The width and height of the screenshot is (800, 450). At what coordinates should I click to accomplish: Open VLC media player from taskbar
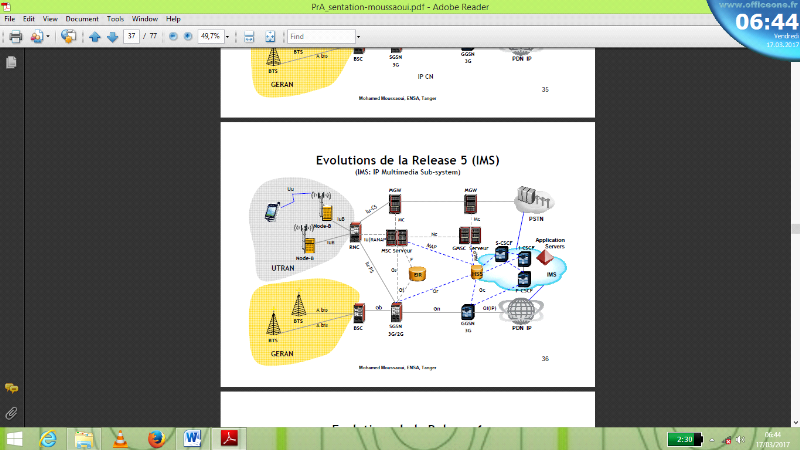[x=120, y=438]
